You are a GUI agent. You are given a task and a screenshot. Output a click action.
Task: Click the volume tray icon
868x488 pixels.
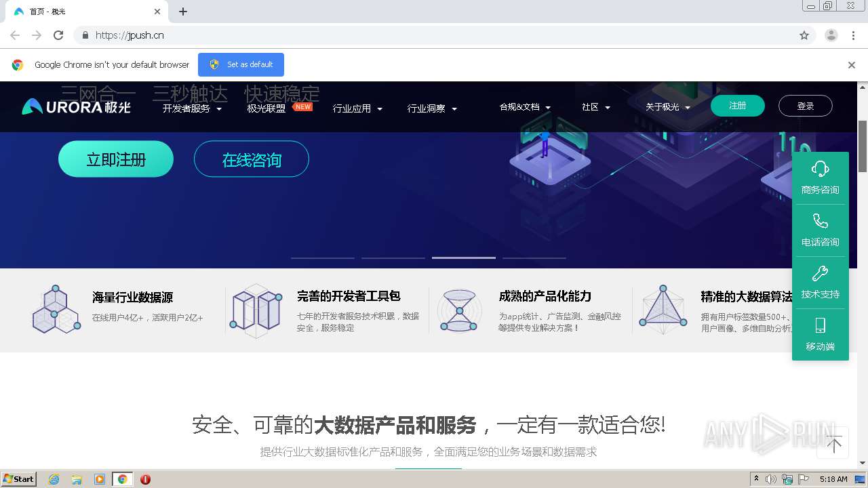(x=771, y=479)
